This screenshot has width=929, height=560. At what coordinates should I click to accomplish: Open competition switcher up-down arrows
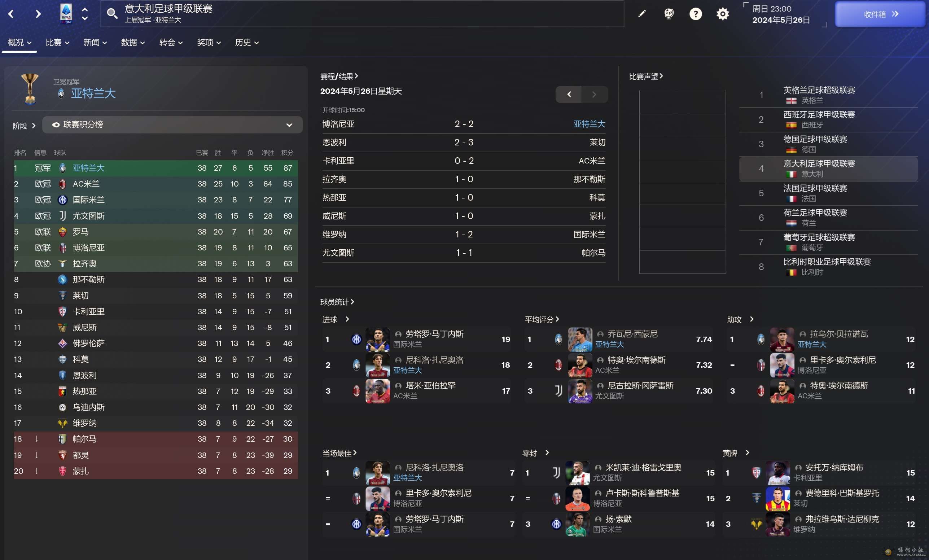[x=85, y=14]
